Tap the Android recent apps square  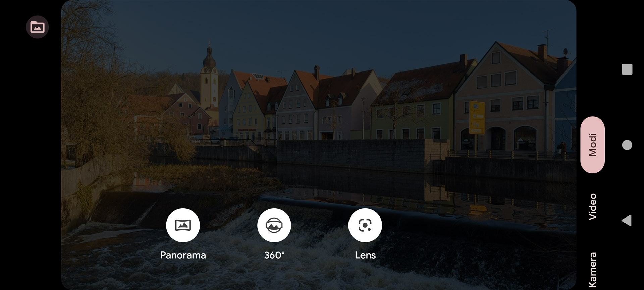pos(627,69)
